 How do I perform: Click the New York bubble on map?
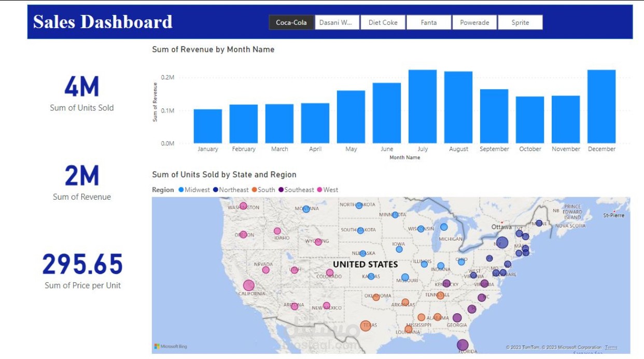pos(502,242)
